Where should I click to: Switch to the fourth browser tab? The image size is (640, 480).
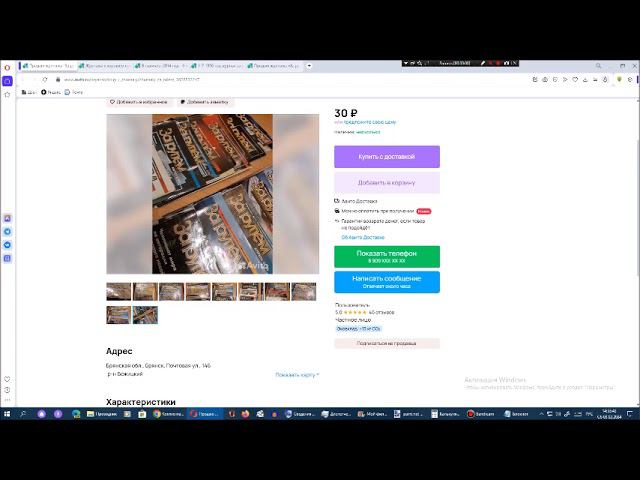pos(217,66)
